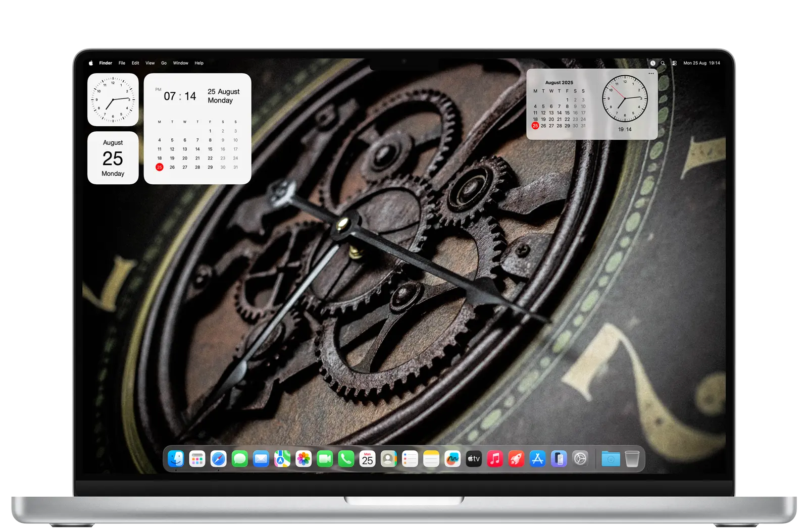Open the three-dot options in the popover
Screen dimensions: 808x532
tap(651, 74)
